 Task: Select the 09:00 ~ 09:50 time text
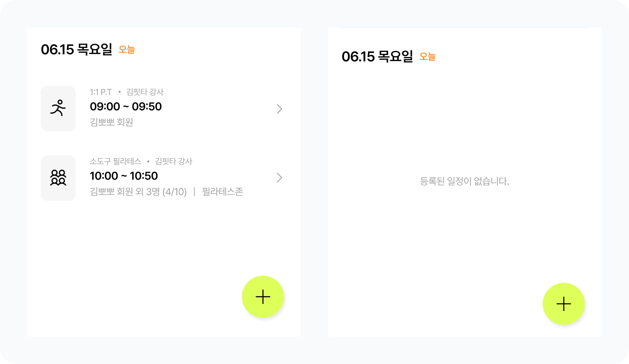[126, 106]
